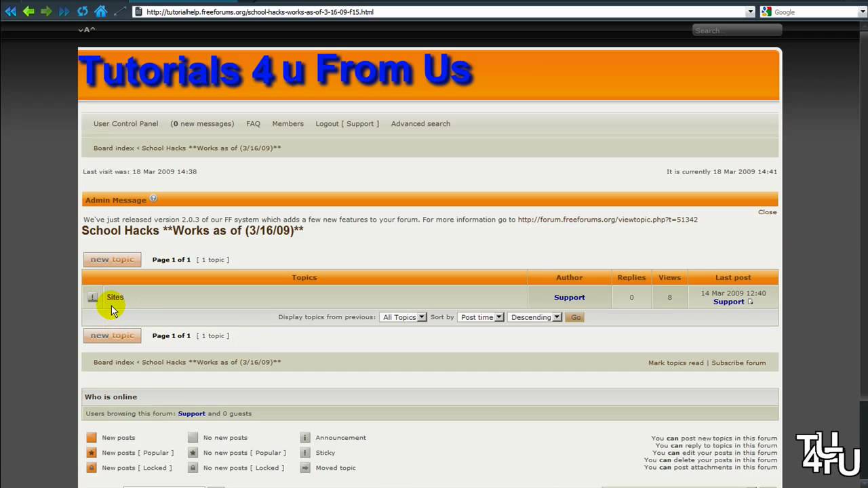The image size is (868, 488).
Task: Click the New posts Locked legend icon
Action: 92,468
